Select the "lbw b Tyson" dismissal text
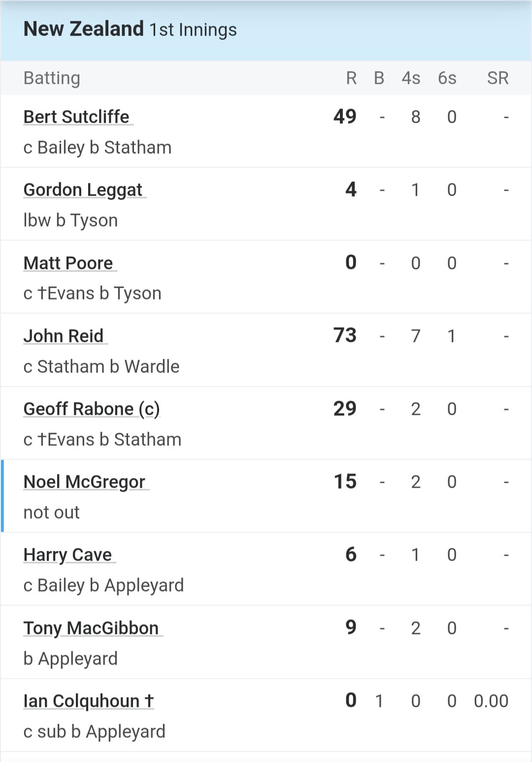This screenshot has height=762, width=532. [x=70, y=220]
